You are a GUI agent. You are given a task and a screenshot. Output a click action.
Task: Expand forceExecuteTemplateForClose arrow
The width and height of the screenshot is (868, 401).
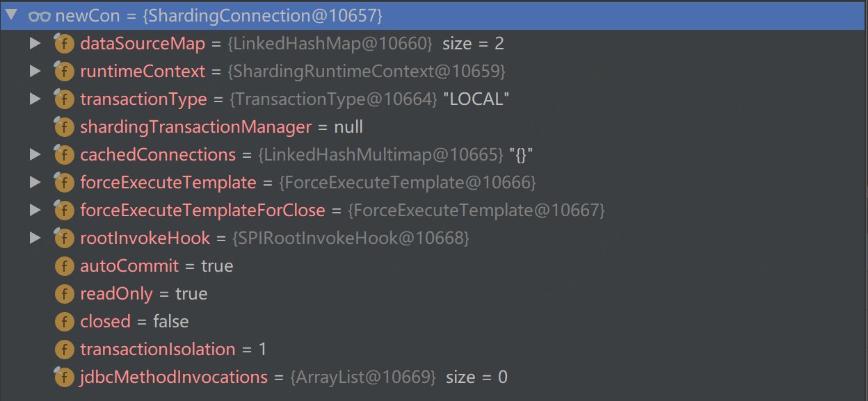[35, 211]
